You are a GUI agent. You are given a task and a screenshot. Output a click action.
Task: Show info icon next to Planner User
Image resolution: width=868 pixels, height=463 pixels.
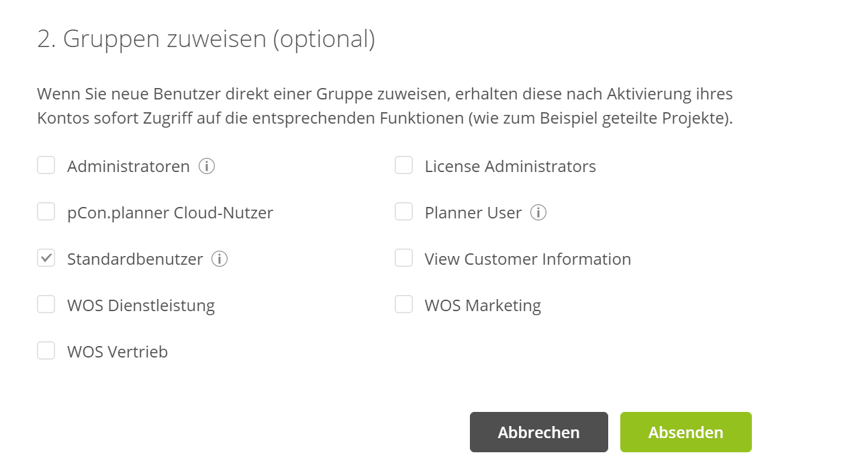click(x=538, y=212)
